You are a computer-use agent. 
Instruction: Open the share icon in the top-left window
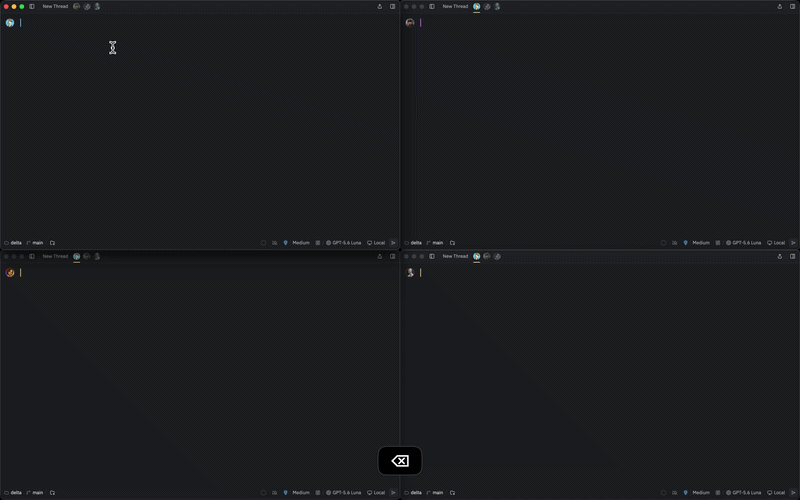coord(380,7)
